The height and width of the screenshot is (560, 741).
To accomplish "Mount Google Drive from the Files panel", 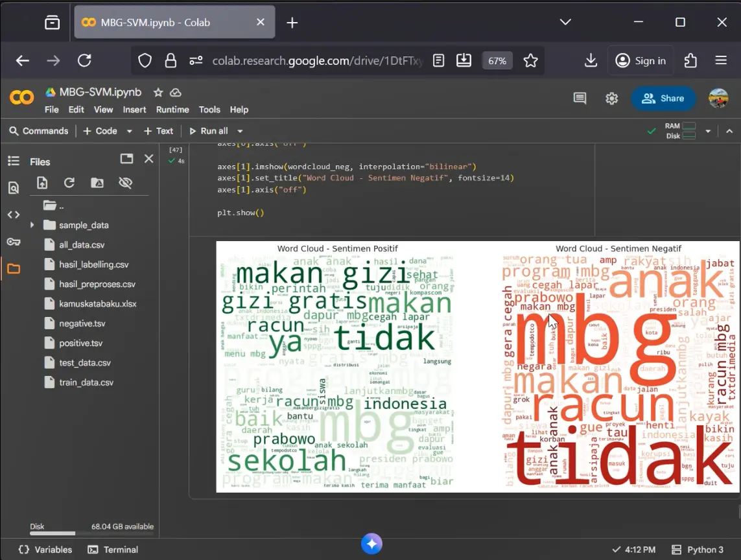I will tap(97, 183).
